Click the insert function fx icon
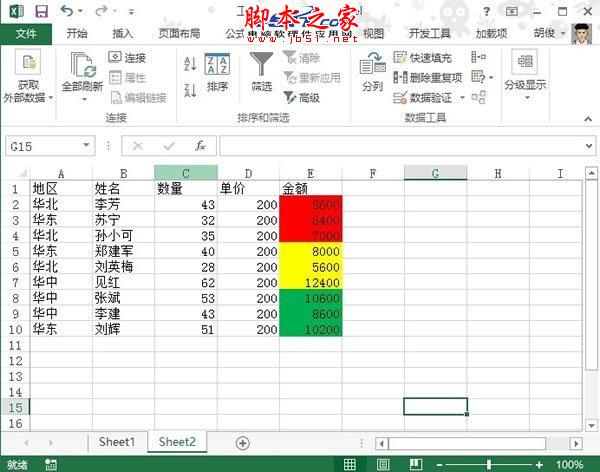Screen dimensions: 600x472 coord(200,146)
